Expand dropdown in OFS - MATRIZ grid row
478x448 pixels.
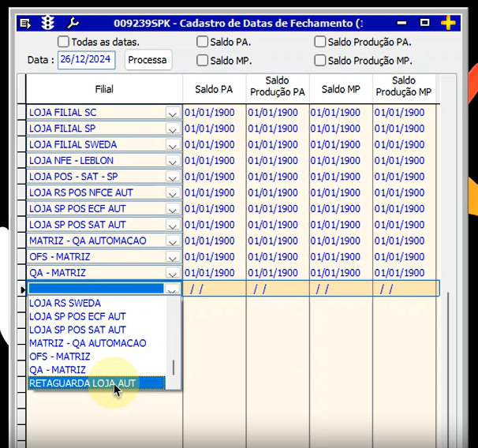pyautogui.click(x=173, y=257)
